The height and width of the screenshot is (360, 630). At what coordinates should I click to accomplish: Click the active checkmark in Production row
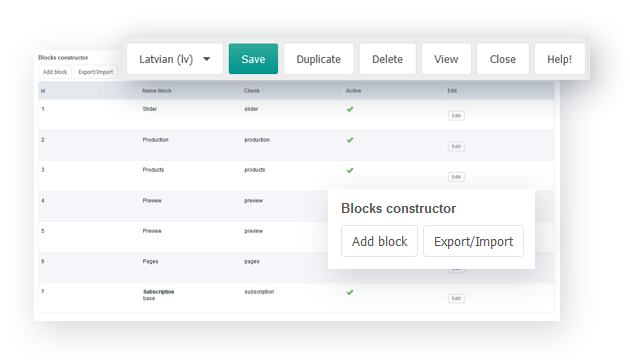[350, 140]
